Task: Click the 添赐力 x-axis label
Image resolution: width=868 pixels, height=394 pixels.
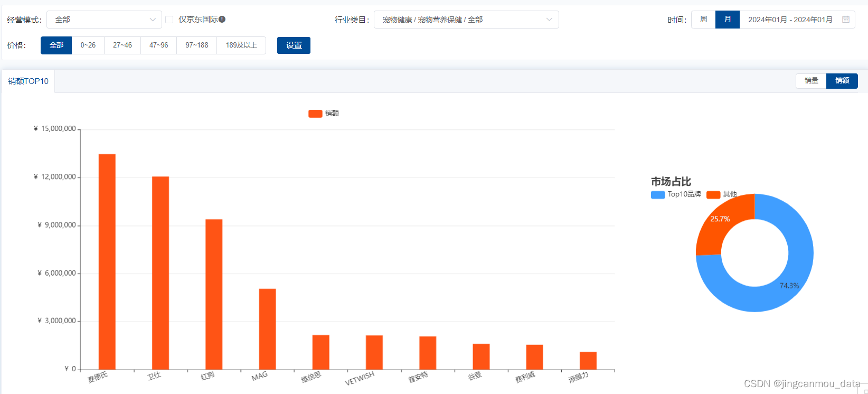Action: coord(578,377)
